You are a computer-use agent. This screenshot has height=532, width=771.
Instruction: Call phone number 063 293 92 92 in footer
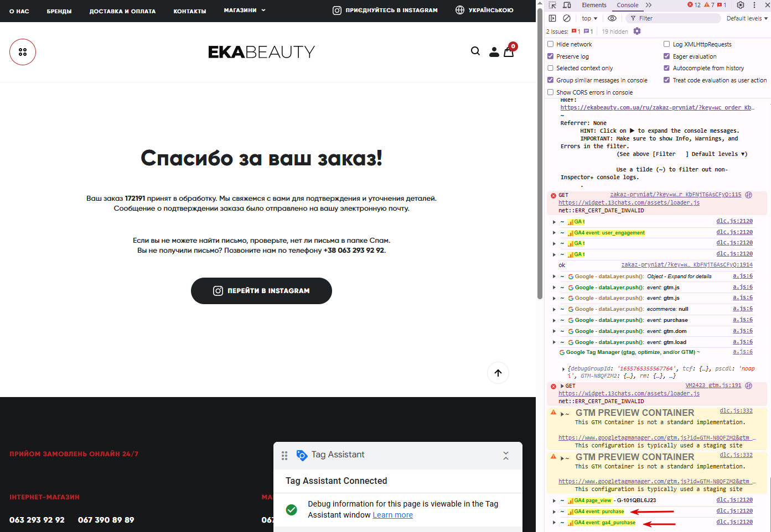coord(37,520)
